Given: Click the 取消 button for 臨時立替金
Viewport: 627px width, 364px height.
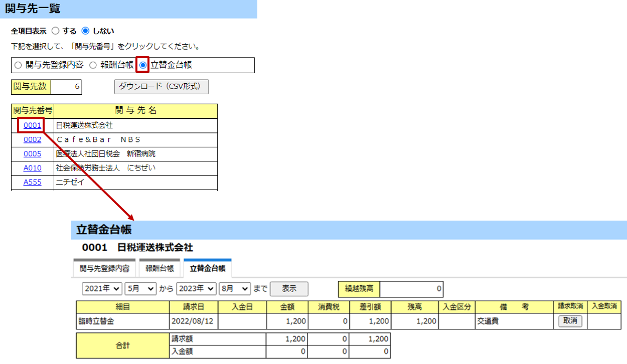Looking at the screenshot, I should pyautogui.click(x=570, y=321).
